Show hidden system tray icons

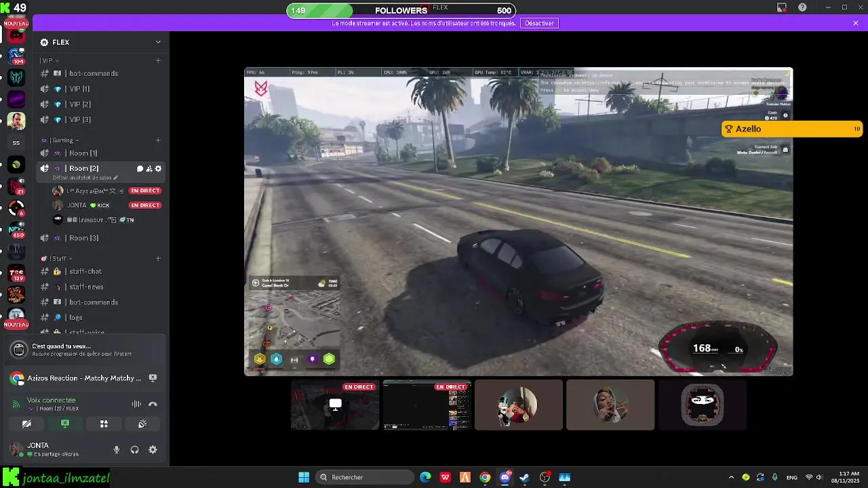click(731, 477)
